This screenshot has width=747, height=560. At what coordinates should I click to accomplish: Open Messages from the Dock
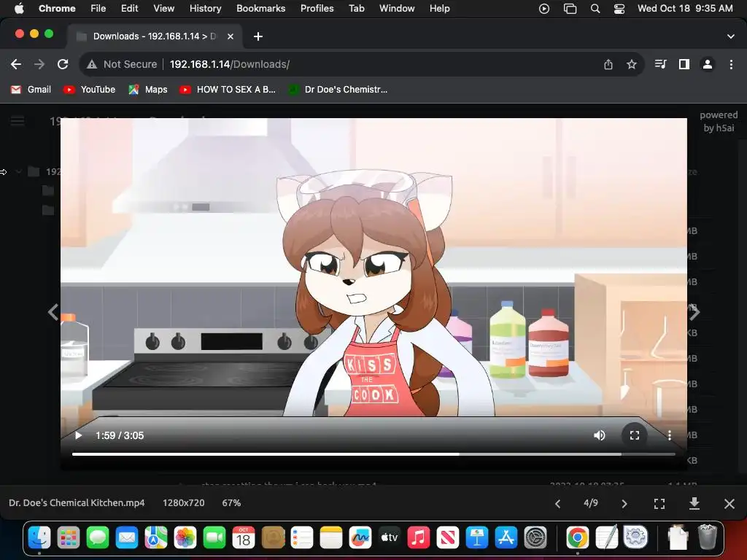(98, 538)
